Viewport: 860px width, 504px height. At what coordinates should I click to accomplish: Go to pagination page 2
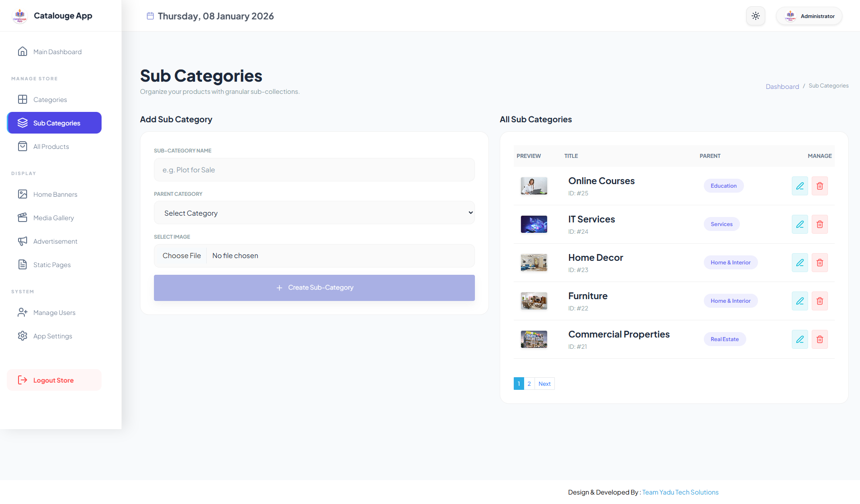(529, 384)
